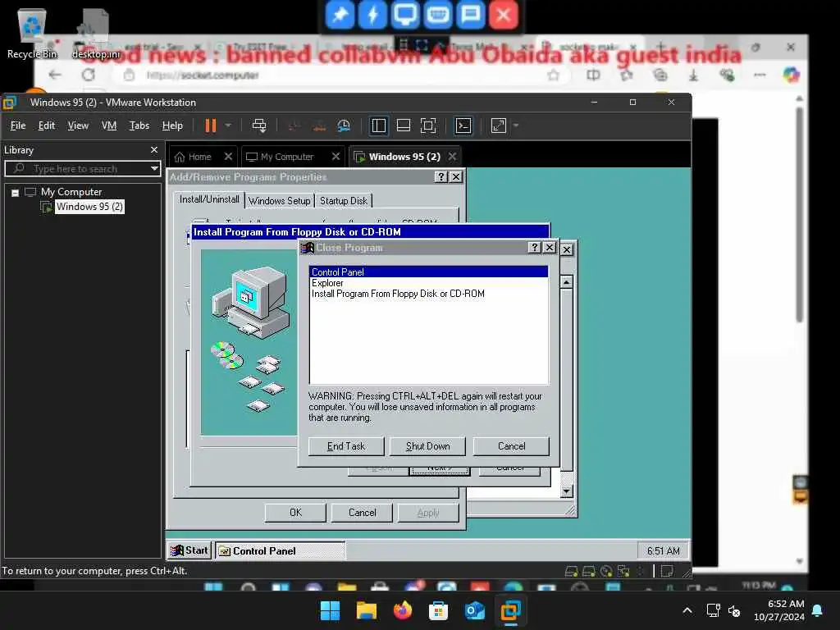Close the Windows 95 (2) tab
Image resolution: width=840 pixels, height=630 pixels.
pos(452,157)
